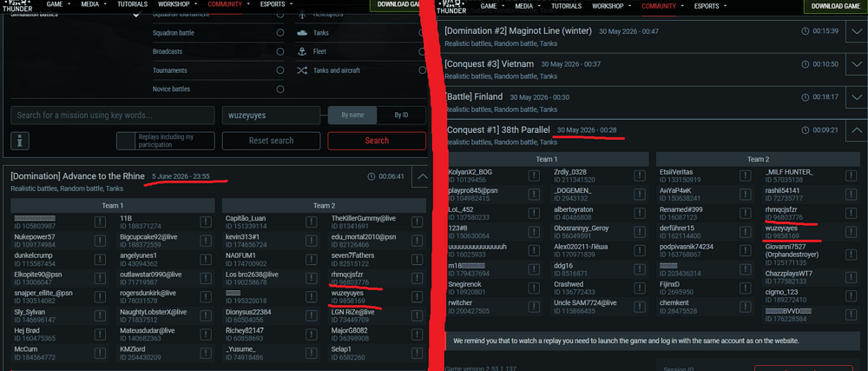Image resolution: width=868 pixels, height=371 pixels.
Task: Click the Team 1 header in Advance to the Rhine replay
Action: [x=113, y=206]
